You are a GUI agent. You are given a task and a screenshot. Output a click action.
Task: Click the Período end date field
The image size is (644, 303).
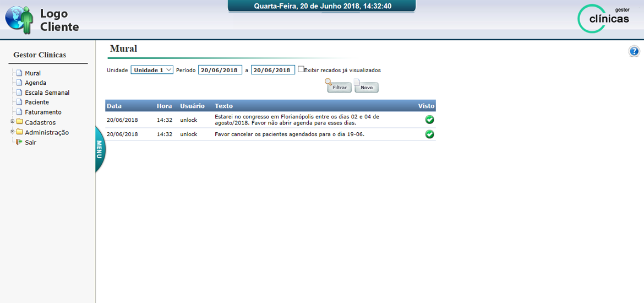(273, 70)
